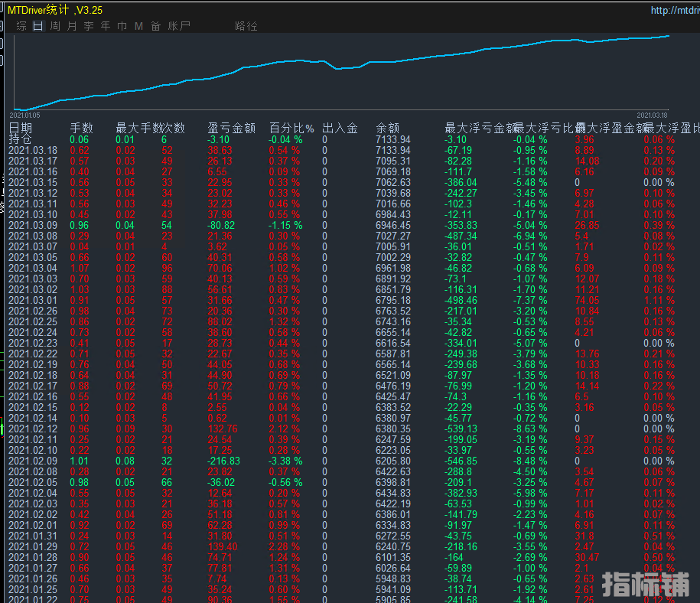Viewport: 700px width, 603px height.
Task: Click the 132.76 profit amount cell
Action: click(x=223, y=429)
